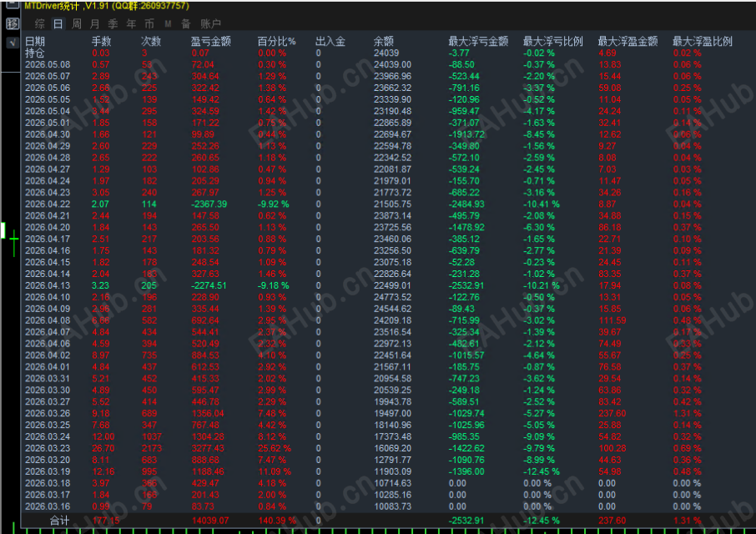Select the date 2026.04.30

tap(48, 134)
